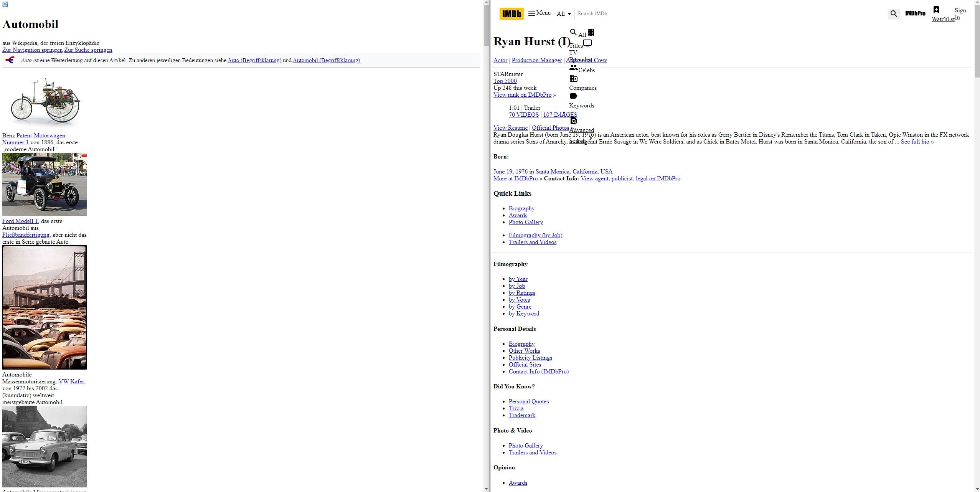Screen dimensions: 980x492
Task: Open Benz Patent-Motorwagen Nummer 1 link
Action: click(34, 139)
